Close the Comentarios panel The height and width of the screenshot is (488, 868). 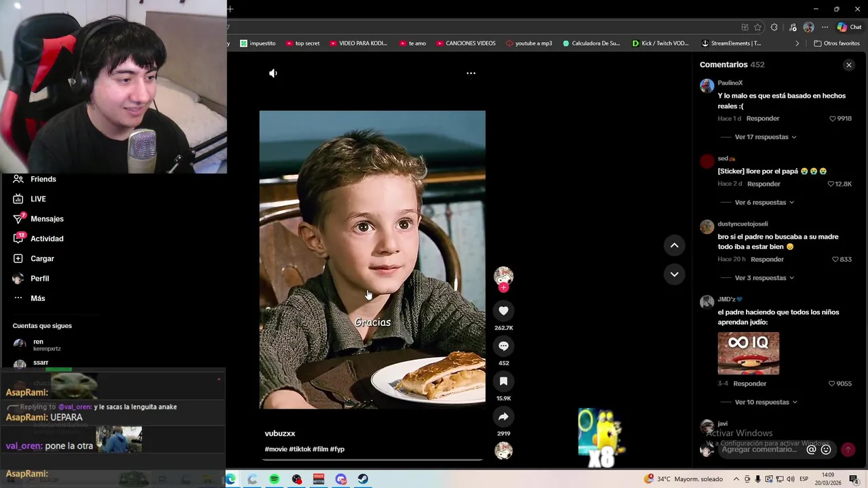pos(848,65)
